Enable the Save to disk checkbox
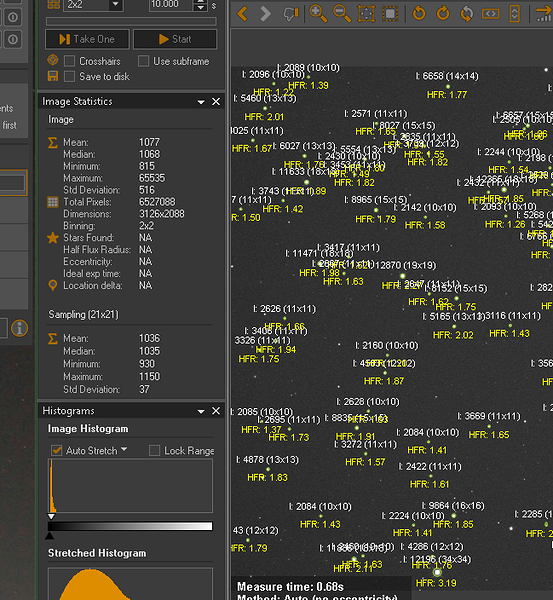The image size is (553, 600). (x=69, y=77)
